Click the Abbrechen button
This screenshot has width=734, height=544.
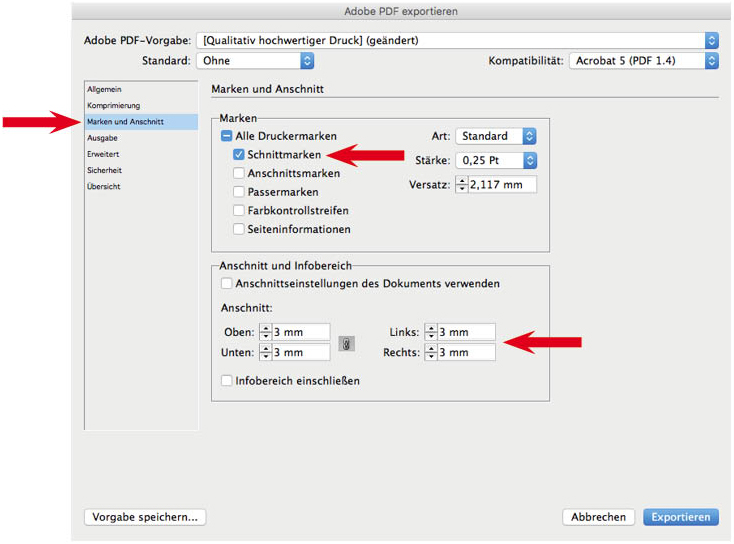(598, 517)
